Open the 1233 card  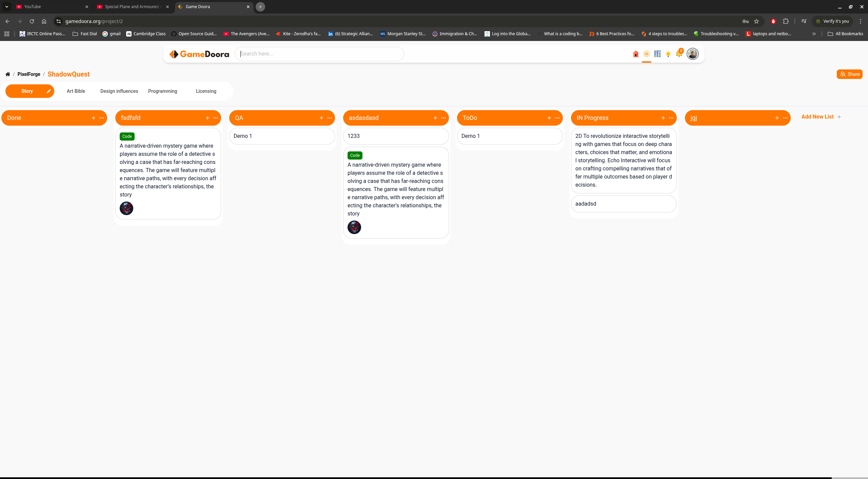(396, 136)
